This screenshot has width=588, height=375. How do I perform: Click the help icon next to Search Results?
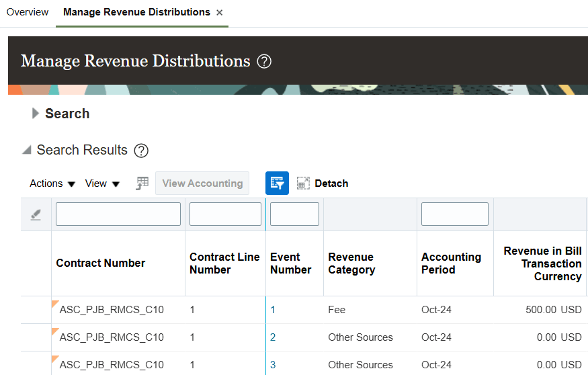[141, 151]
